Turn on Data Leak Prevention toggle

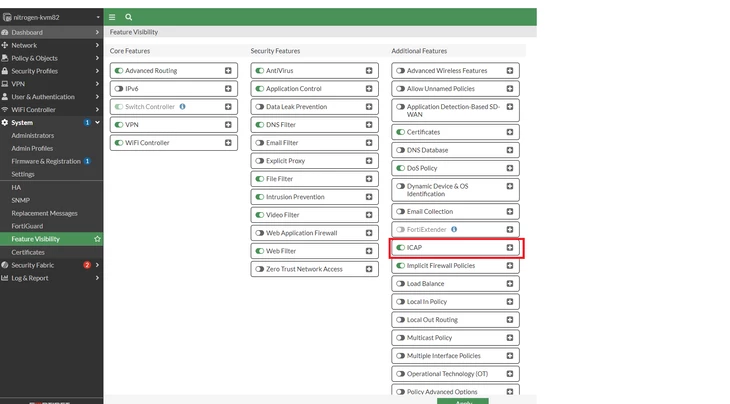[x=260, y=107]
